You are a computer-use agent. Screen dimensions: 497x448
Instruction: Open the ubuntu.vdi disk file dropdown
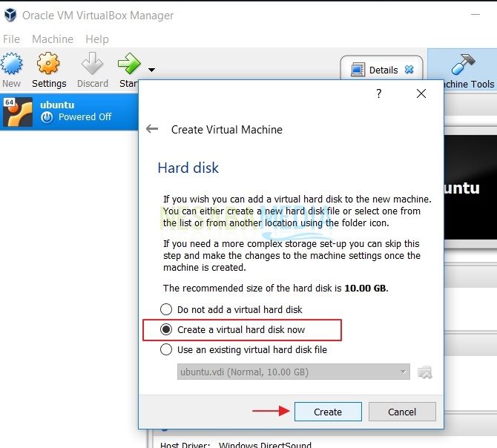click(x=294, y=372)
